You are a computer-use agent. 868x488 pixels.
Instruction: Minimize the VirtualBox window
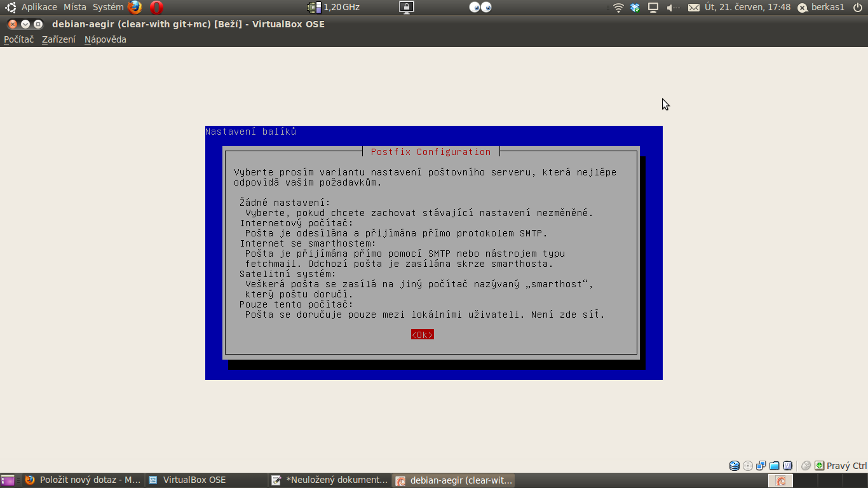point(25,24)
